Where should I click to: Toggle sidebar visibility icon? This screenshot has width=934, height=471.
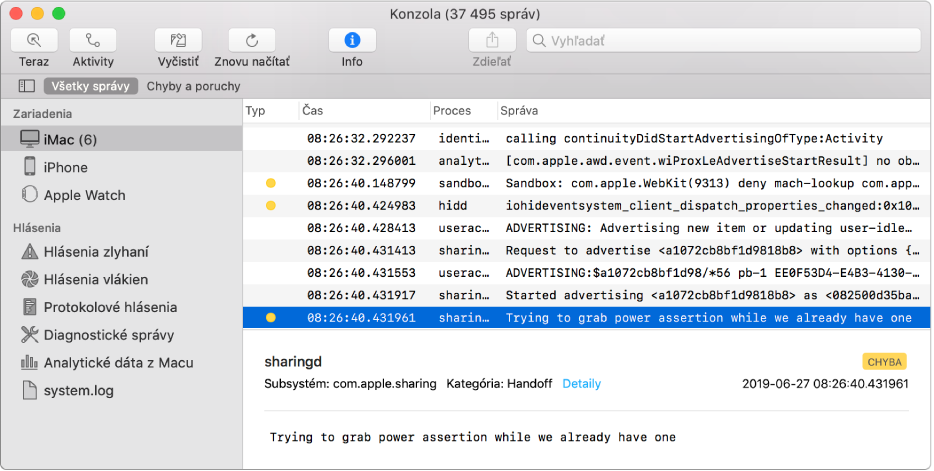click(x=27, y=86)
